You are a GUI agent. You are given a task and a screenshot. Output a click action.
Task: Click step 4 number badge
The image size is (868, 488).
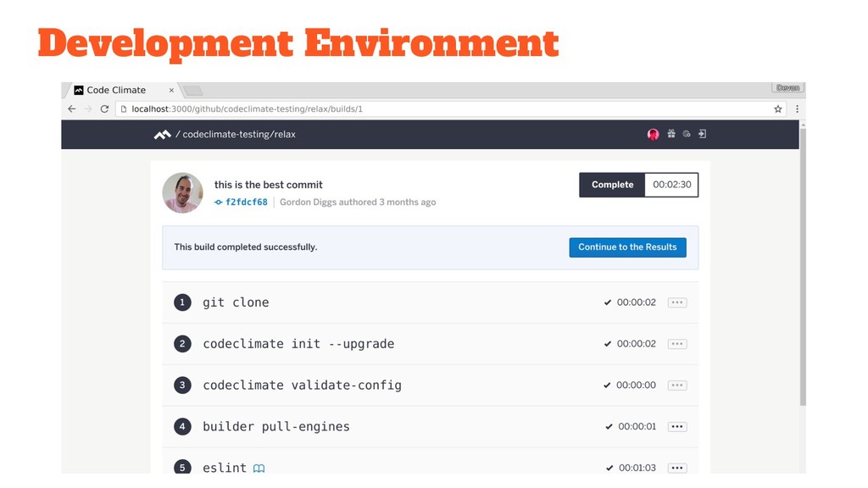tap(182, 427)
